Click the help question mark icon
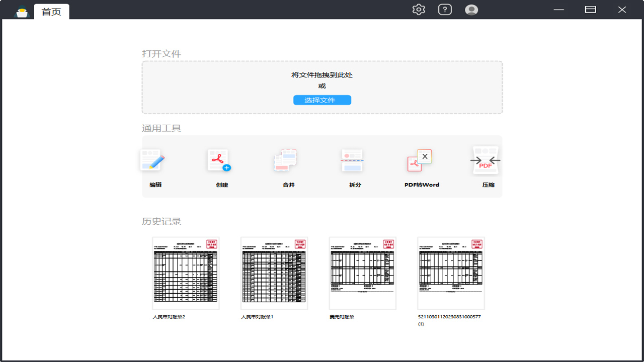 (445, 9)
